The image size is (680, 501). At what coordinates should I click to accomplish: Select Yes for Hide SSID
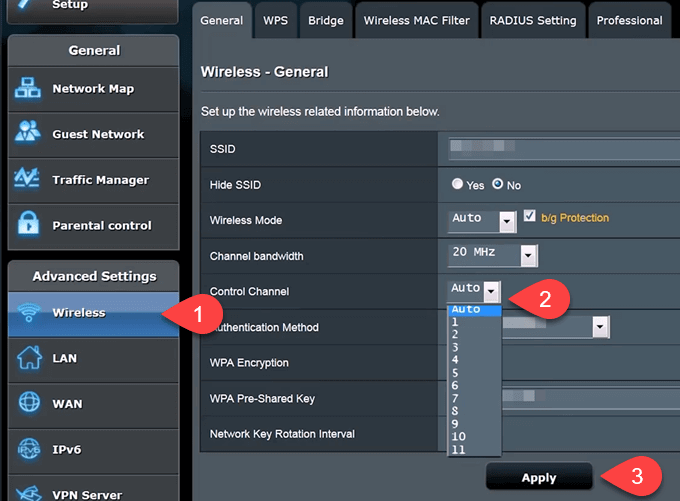point(458,185)
